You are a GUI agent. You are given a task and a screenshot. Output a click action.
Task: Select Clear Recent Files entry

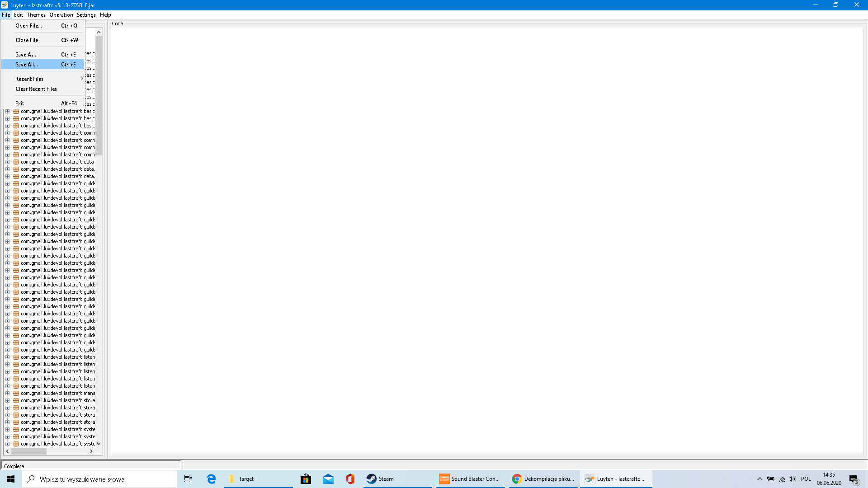pyautogui.click(x=36, y=89)
